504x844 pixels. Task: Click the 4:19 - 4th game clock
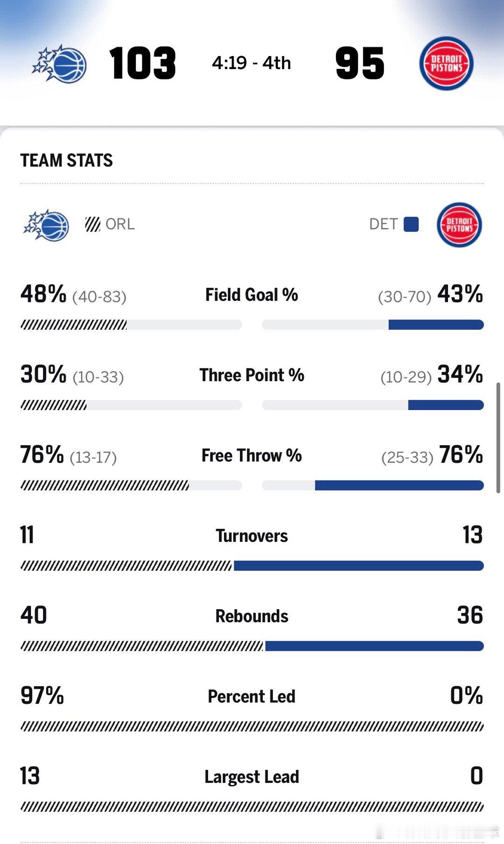(x=251, y=64)
